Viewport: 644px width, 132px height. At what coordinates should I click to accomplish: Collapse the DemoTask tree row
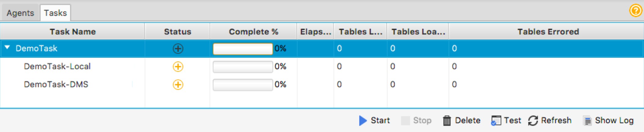tap(7, 48)
